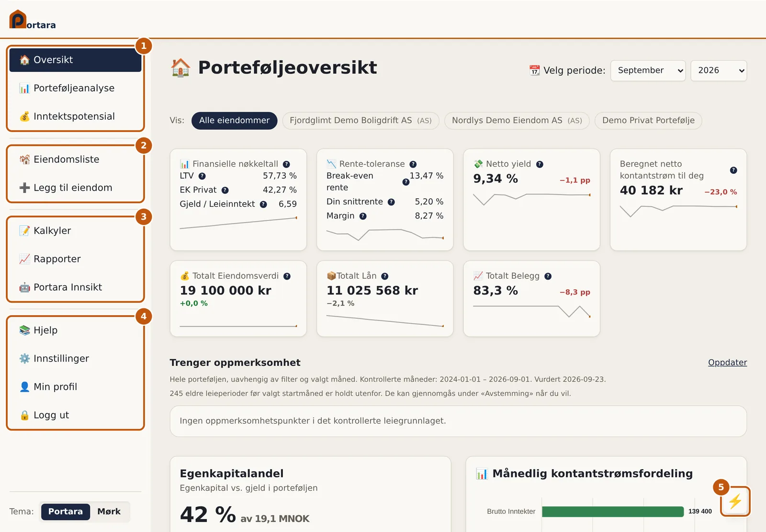
Task: Click Logg ut
Action: 75,415
